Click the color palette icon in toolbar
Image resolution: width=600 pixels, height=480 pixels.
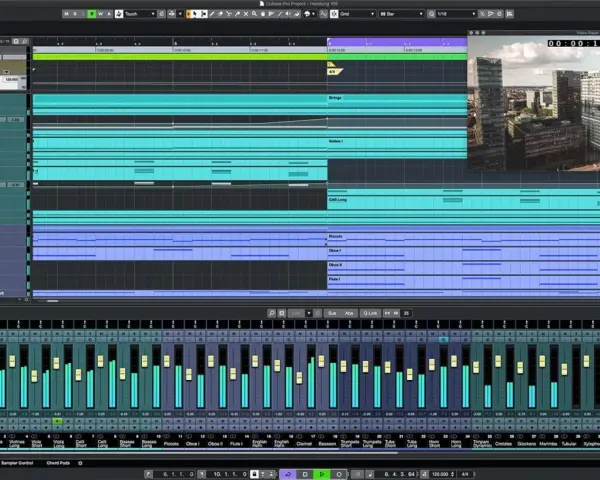click(x=307, y=14)
